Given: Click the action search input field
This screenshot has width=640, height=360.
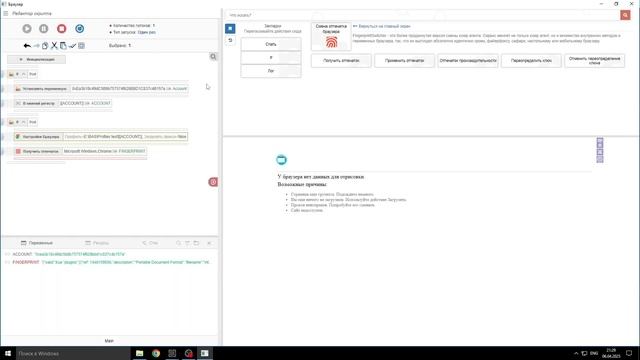Looking at the screenshot, I should (422, 15).
